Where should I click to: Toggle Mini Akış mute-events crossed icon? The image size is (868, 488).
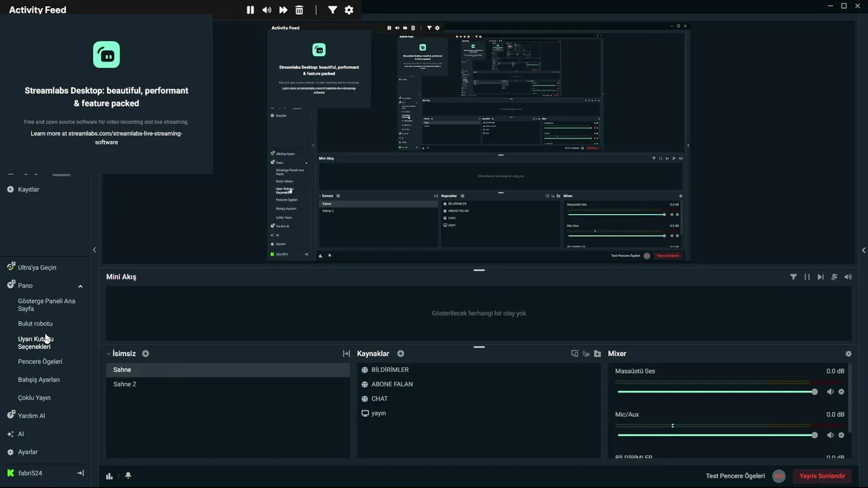[834, 277]
